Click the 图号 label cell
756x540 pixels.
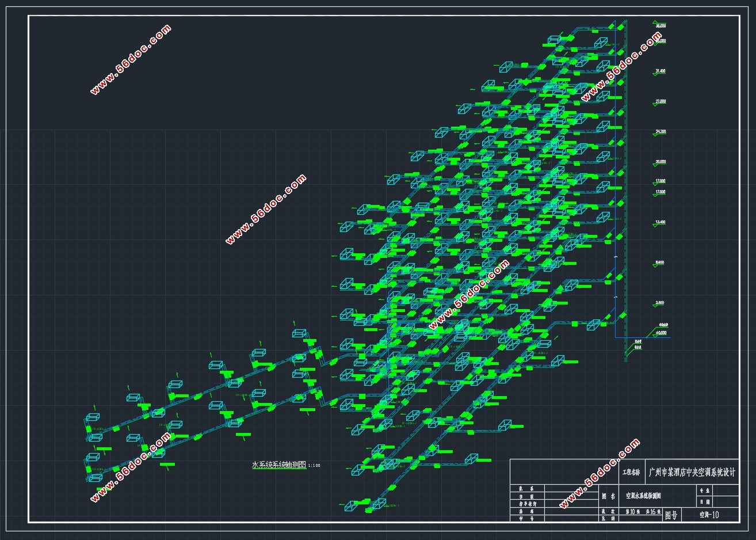pos(671,515)
